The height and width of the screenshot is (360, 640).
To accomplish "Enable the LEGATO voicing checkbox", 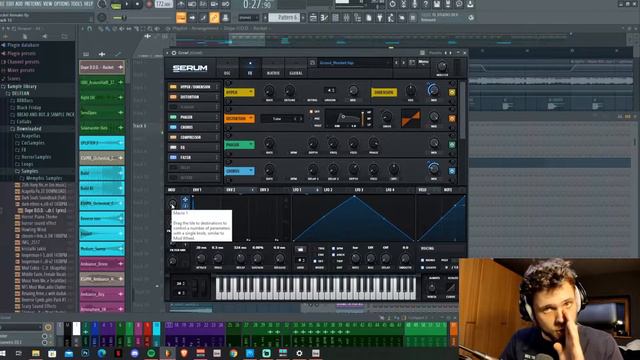I will pos(422,268).
